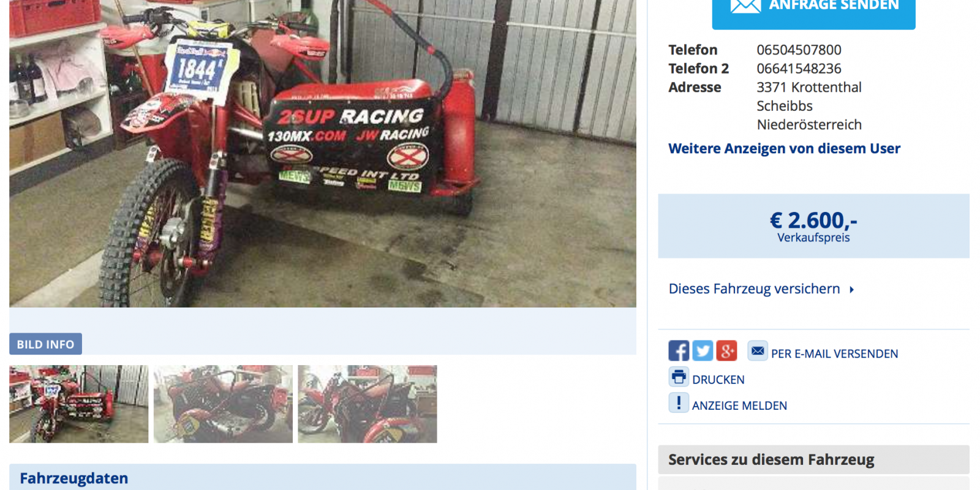Click the email envelope share icon
This screenshot has width=980, height=490.
tap(758, 351)
